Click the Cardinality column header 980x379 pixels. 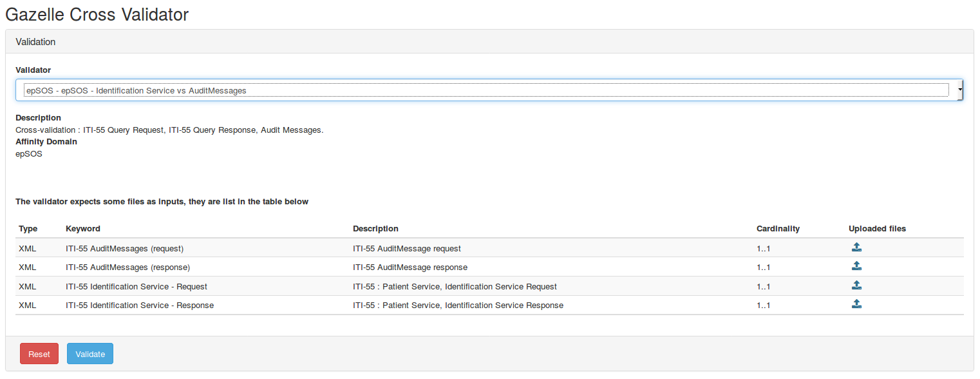point(778,229)
